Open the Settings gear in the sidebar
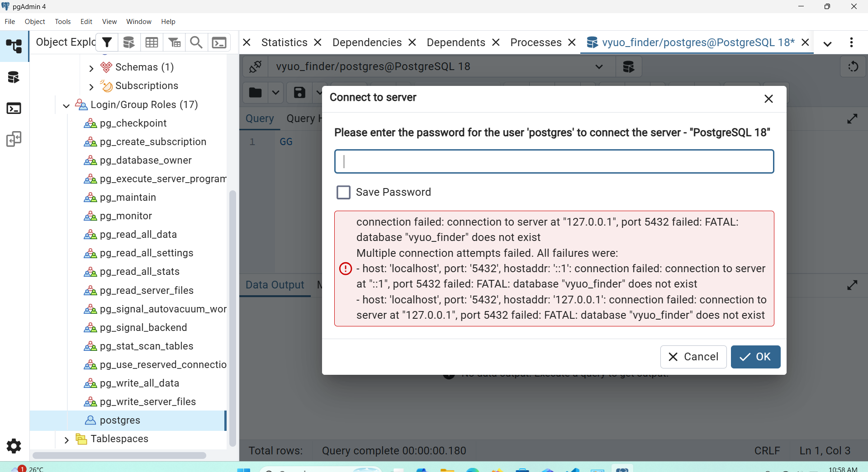This screenshot has height=472, width=868. click(x=14, y=446)
